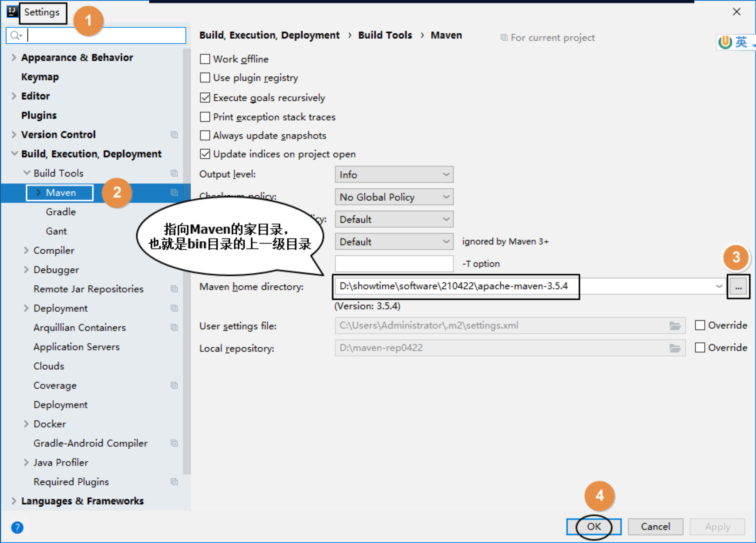Screen dimensions: 756x543
Task: Select Gradle in the settings tree
Action: 61,212
